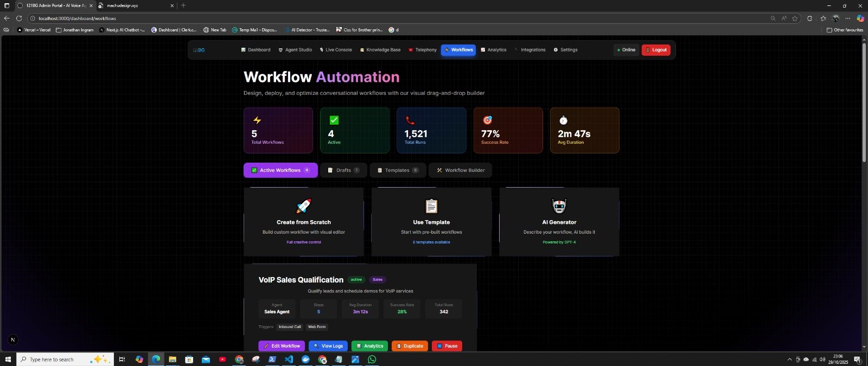Open WhatsApp from the taskbar
The height and width of the screenshot is (366, 868).
(372, 359)
